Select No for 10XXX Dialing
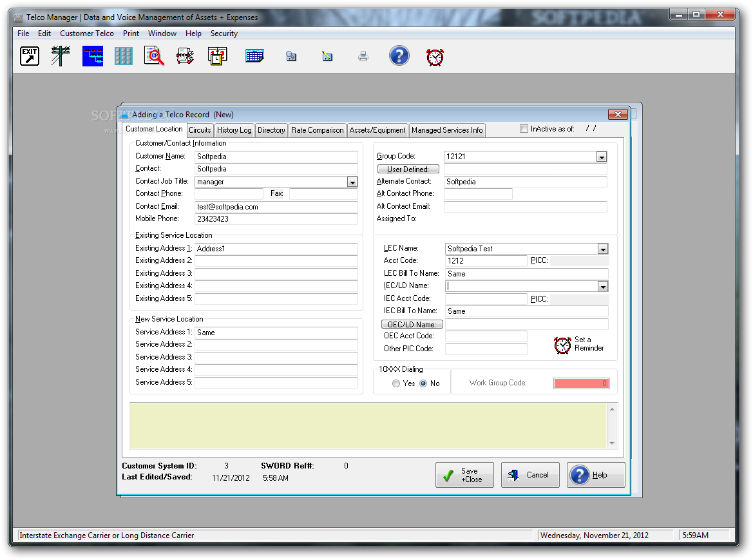This screenshot has width=753, height=560. [x=423, y=383]
